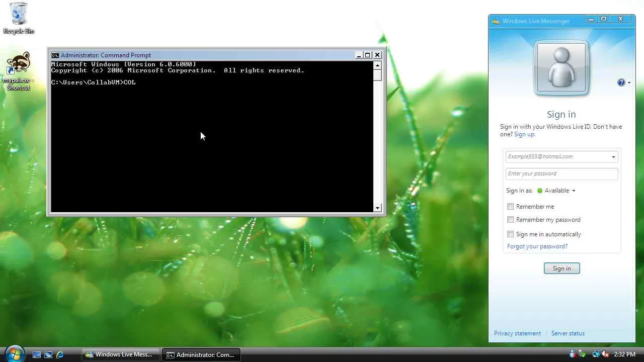Click the 'Copyright (c) 2006 Microsoft Corporation' line
Image resolution: width=644 pixels, height=362 pixels.
point(178,70)
